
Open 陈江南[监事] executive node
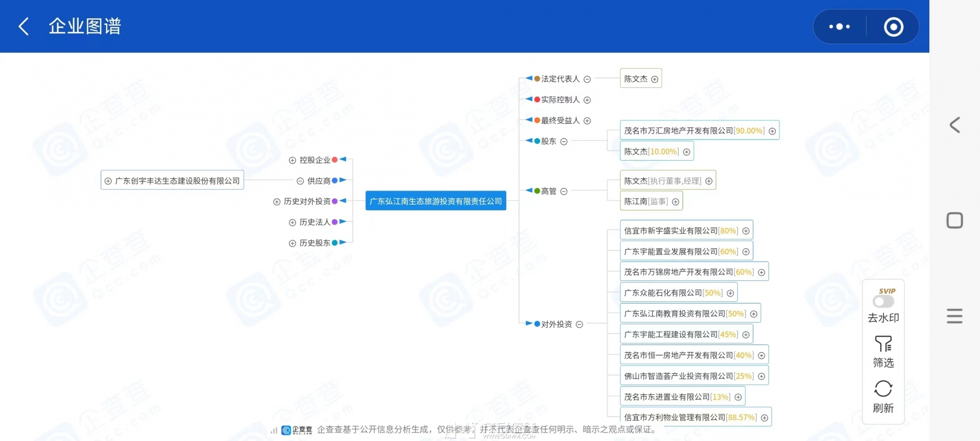(651, 201)
